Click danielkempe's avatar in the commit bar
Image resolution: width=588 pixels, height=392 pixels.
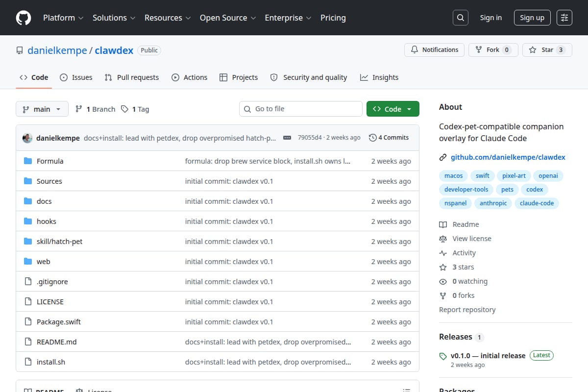point(27,138)
